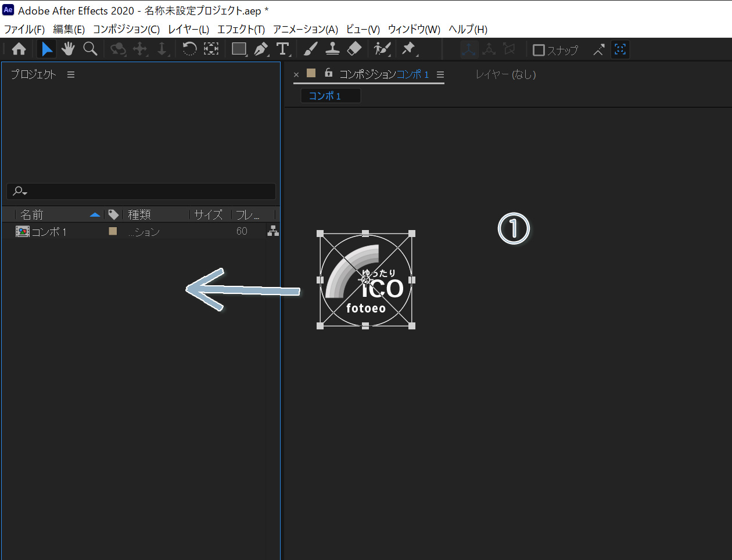732x560 pixels.
Task: Select the ICO fotoeo logo layer
Action: [x=366, y=280]
